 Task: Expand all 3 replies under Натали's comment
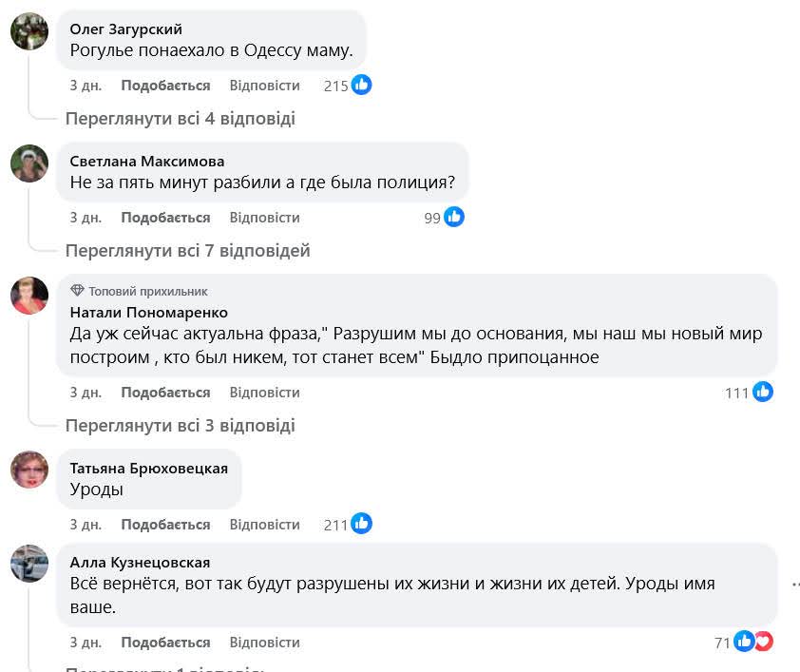pos(180,425)
